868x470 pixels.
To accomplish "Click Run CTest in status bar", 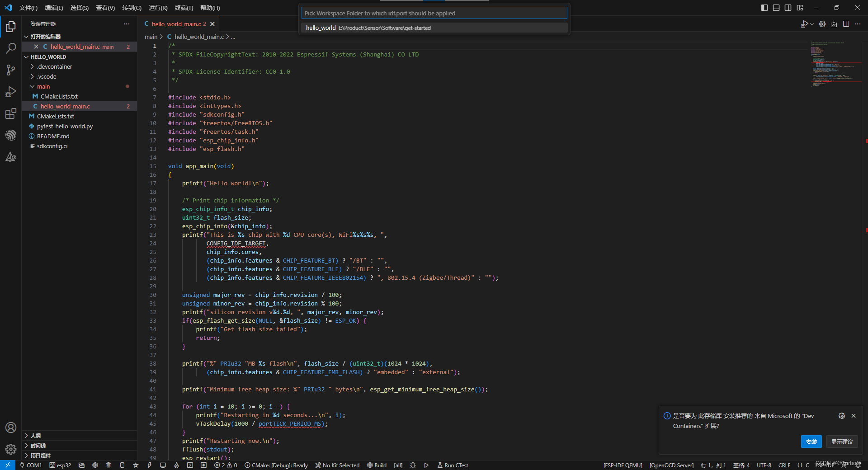I will pyautogui.click(x=453, y=465).
